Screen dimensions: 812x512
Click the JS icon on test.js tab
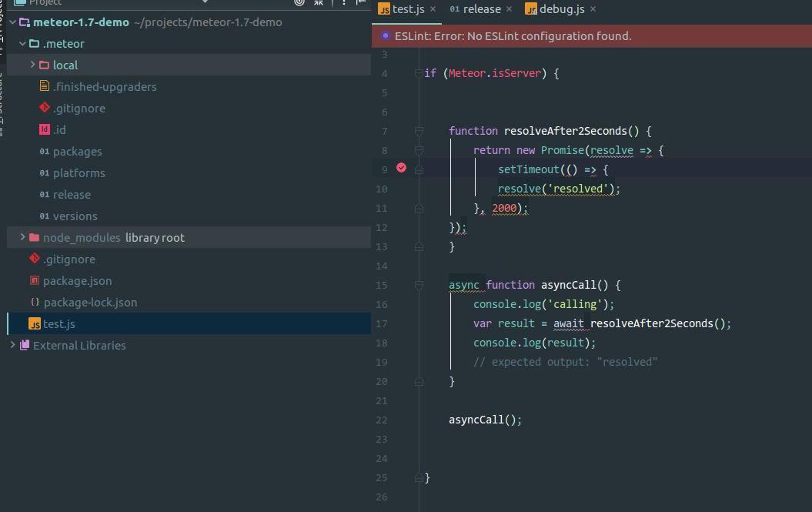tap(384, 8)
